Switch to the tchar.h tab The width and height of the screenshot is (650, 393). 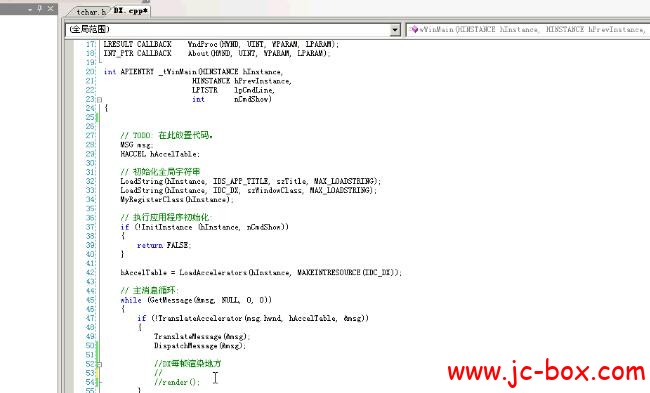coord(91,12)
